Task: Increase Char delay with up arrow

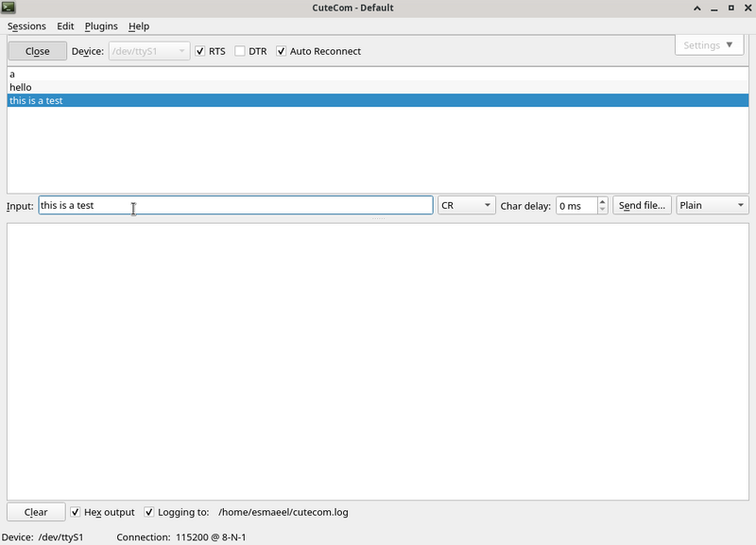Action: coord(603,200)
